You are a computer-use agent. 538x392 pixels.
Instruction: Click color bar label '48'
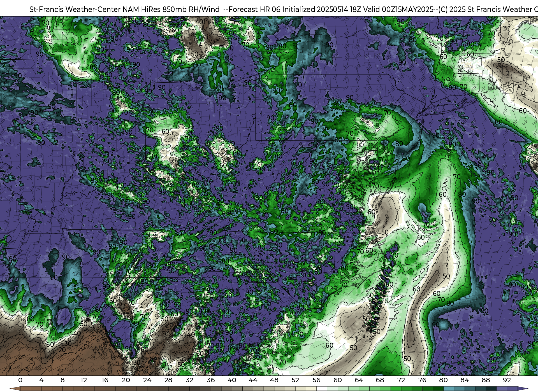[274, 380]
